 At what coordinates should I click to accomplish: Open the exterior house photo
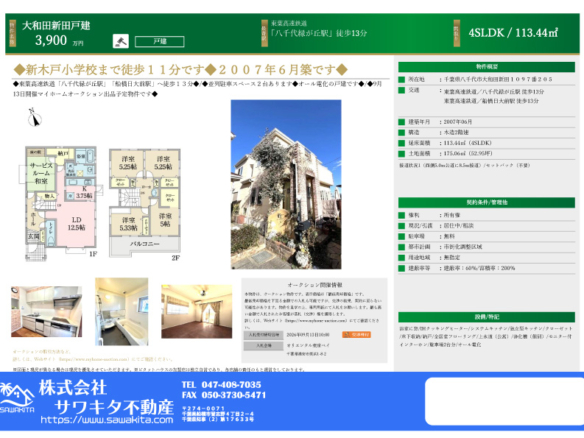tap(286, 184)
